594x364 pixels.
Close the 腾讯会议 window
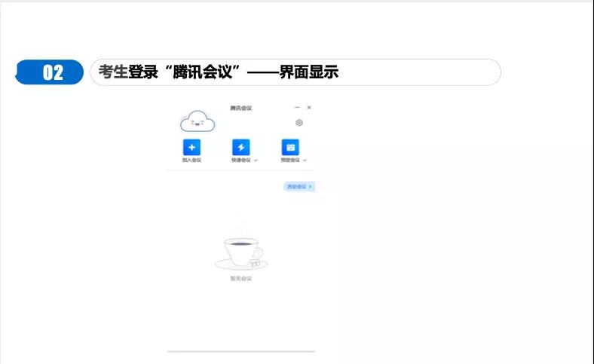[309, 108]
